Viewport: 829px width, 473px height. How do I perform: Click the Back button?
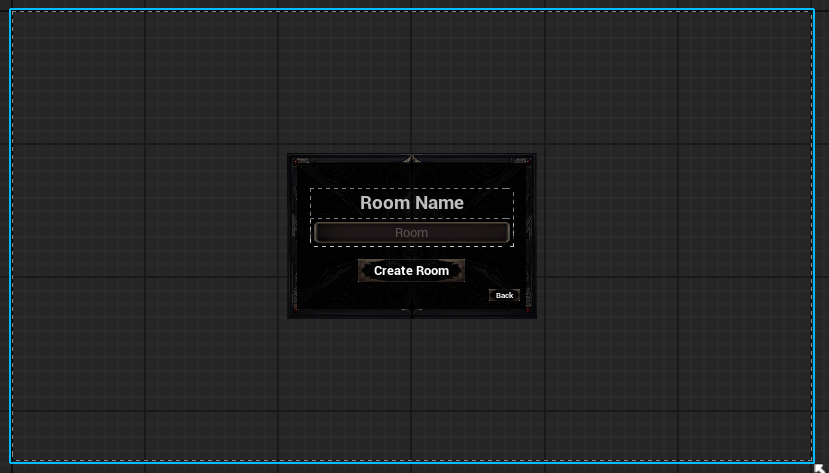[504, 295]
